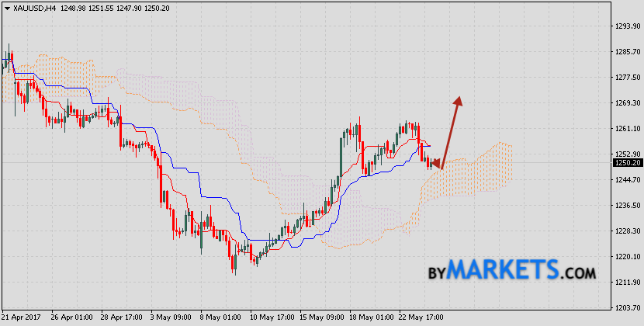Viewport: 644px width, 326px height.
Task: Click the red forecast arrow head
Action: coord(459,99)
